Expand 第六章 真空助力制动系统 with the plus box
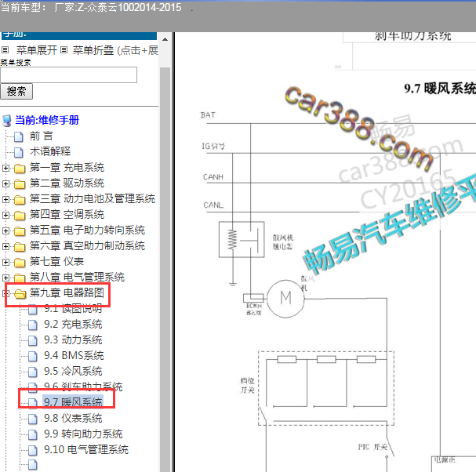476x472 pixels. tap(5, 246)
